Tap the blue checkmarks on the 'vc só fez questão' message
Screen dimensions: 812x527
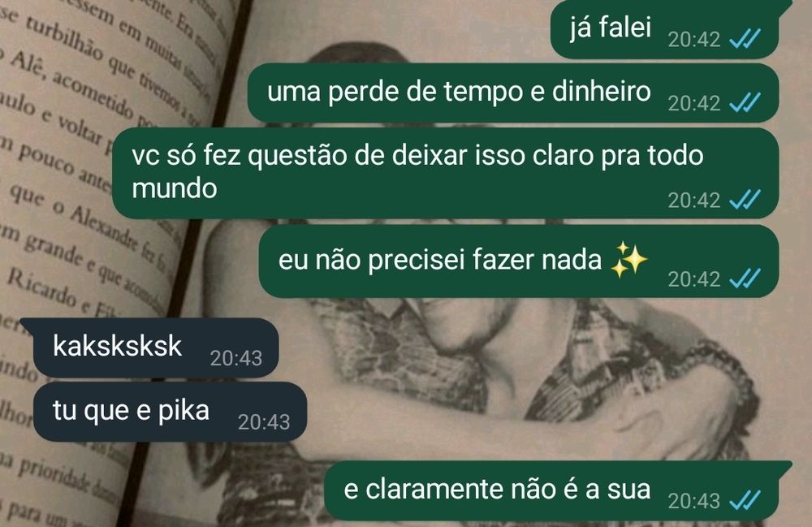point(745,199)
